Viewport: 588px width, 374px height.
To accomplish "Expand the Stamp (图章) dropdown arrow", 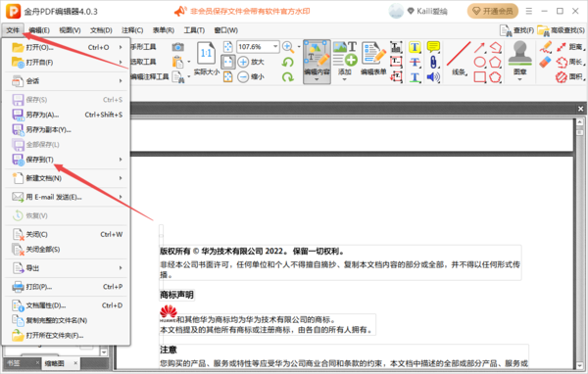I will pyautogui.click(x=519, y=79).
